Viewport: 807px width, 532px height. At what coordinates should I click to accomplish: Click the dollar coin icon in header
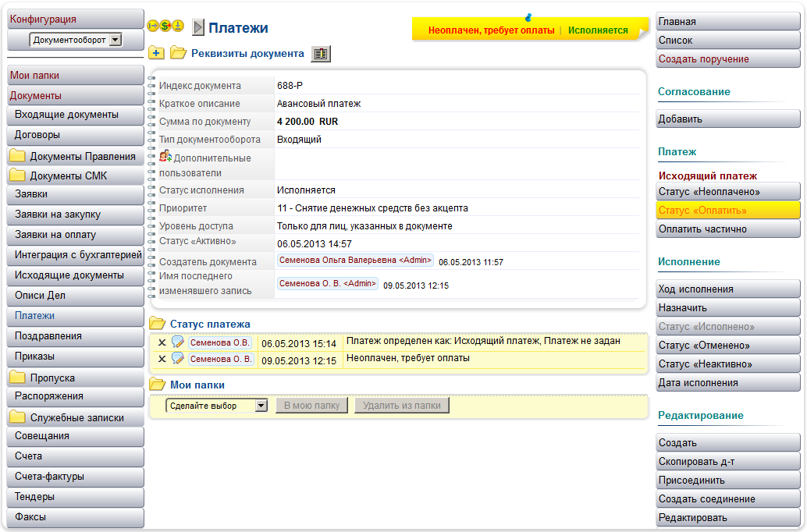pos(165,27)
